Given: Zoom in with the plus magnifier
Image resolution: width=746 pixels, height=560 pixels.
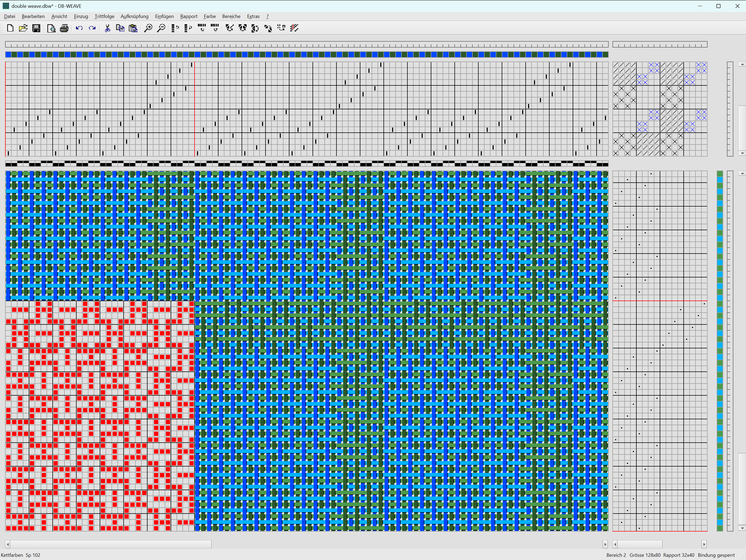Looking at the screenshot, I should pyautogui.click(x=148, y=28).
